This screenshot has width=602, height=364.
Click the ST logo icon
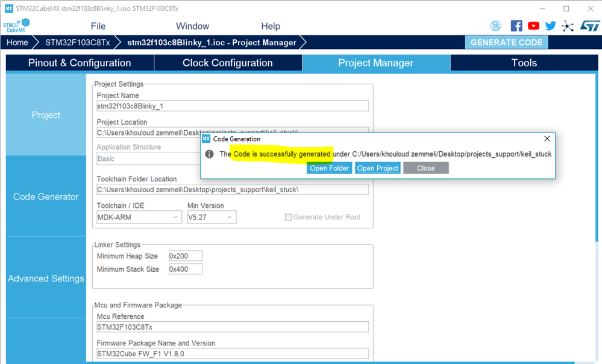(x=590, y=26)
